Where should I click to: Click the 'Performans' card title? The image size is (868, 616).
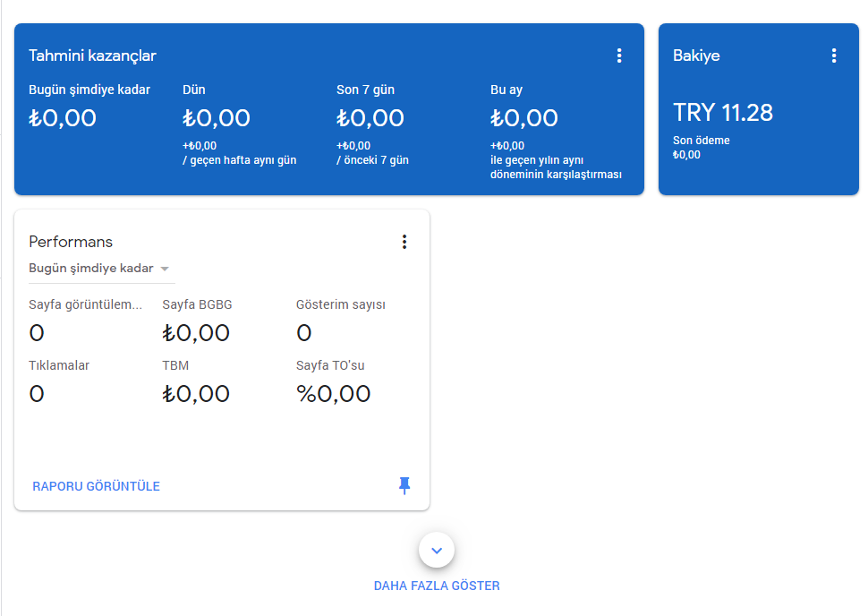(x=71, y=242)
